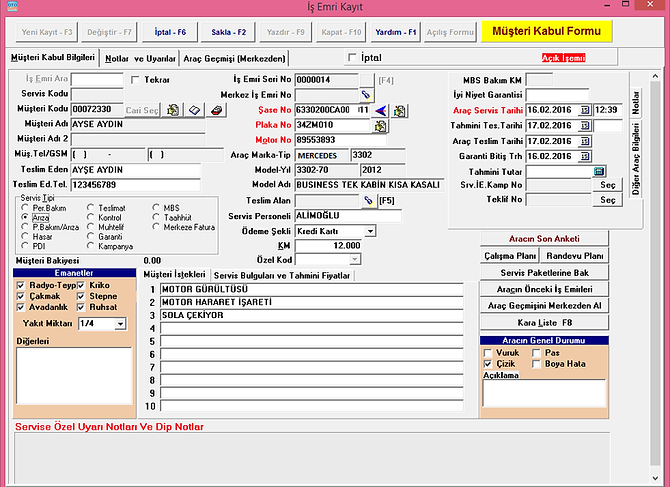The image size is (670, 487).
Task: Open Aracın Önceki İş Emirleri
Action: [x=544, y=289]
